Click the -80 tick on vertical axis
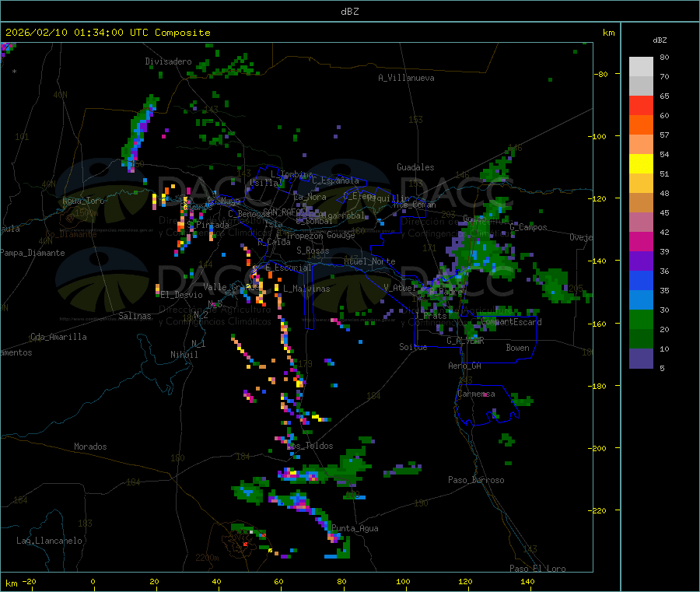 pos(600,74)
